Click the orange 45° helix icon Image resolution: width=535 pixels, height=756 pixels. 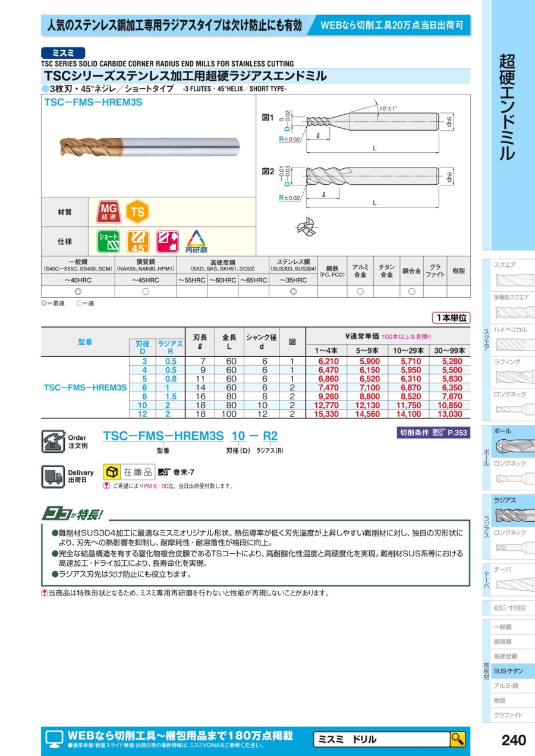pyautogui.click(x=139, y=242)
